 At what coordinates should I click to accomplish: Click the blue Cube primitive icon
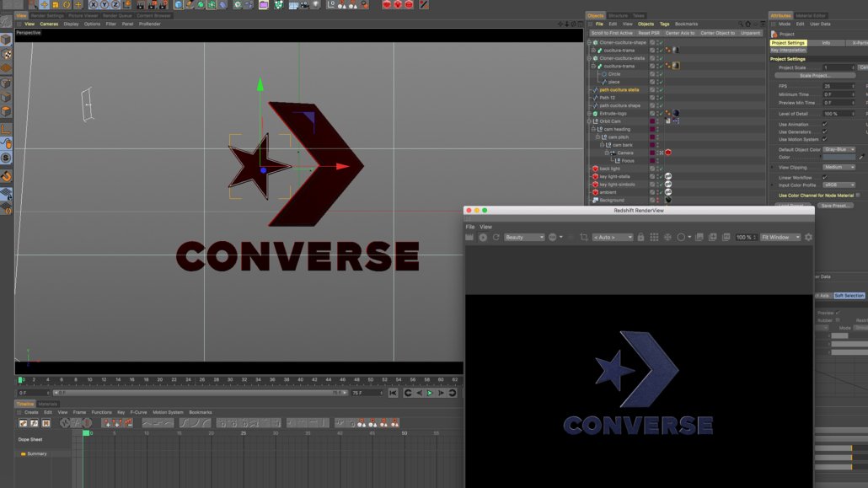[x=179, y=4]
